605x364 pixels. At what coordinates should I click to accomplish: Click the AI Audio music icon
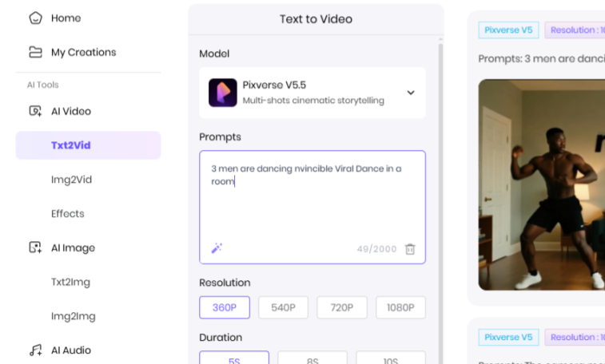[35, 350]
